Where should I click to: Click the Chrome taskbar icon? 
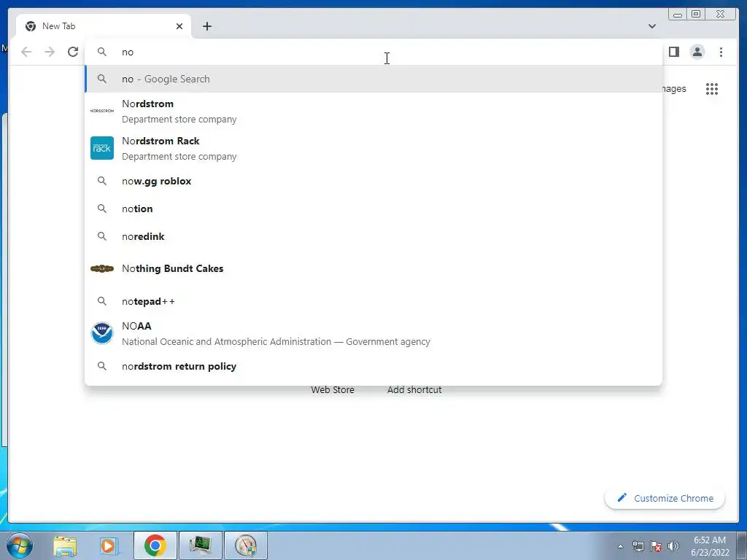coord(155,545)
